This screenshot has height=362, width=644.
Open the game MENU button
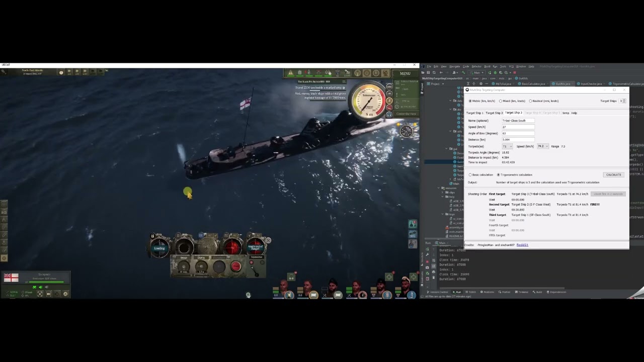405,73
